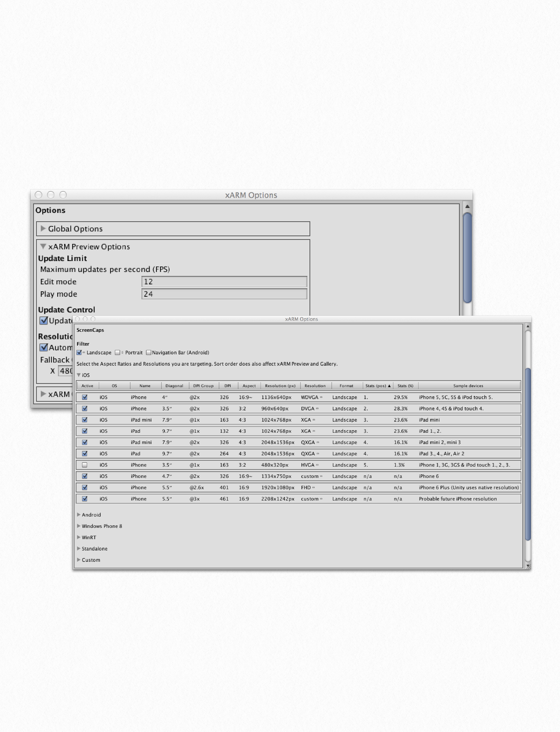The height and width of the screenshot is (732, 560).
Task: Click the 29.5% stats cell
Action: point(401,397)
